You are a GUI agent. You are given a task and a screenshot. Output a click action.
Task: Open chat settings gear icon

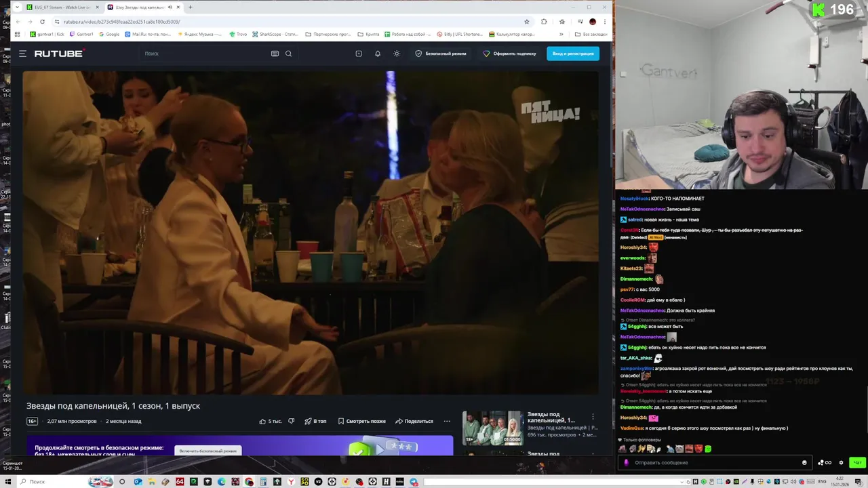[x=841, y=463]
